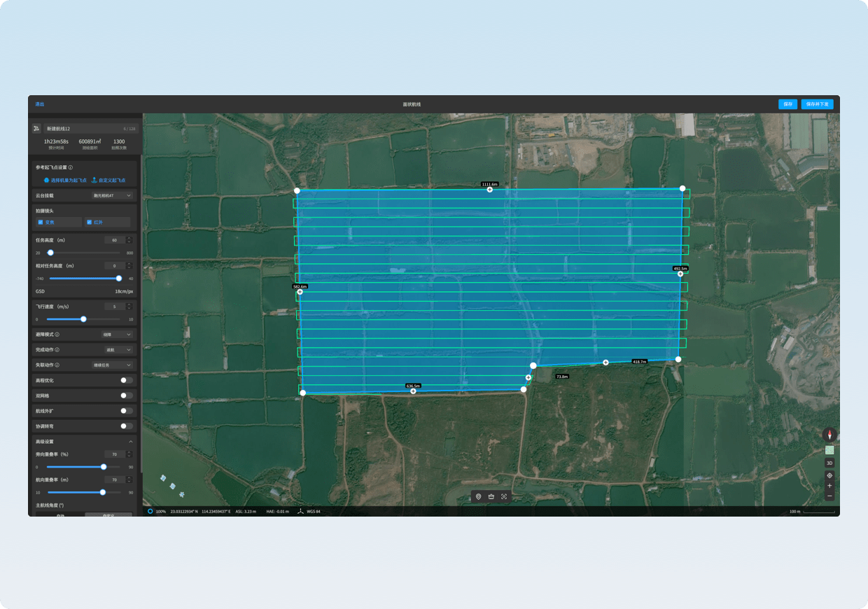Click 退出 to exit the editor
Screen dimensions: 868x609
(40, 104)
